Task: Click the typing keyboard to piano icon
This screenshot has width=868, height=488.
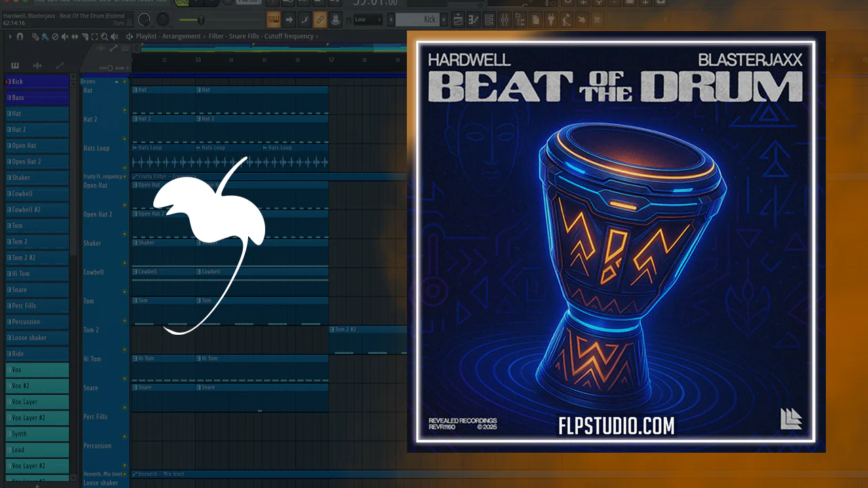Action: click(x=274, y=20)
